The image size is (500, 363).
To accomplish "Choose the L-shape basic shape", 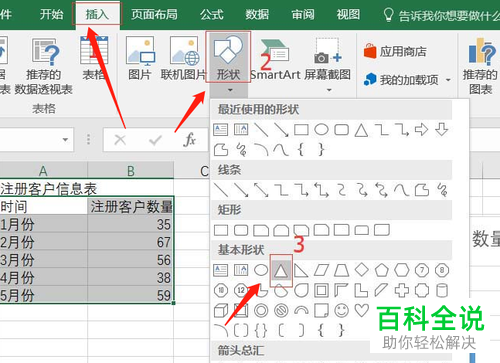I will 361,291.
